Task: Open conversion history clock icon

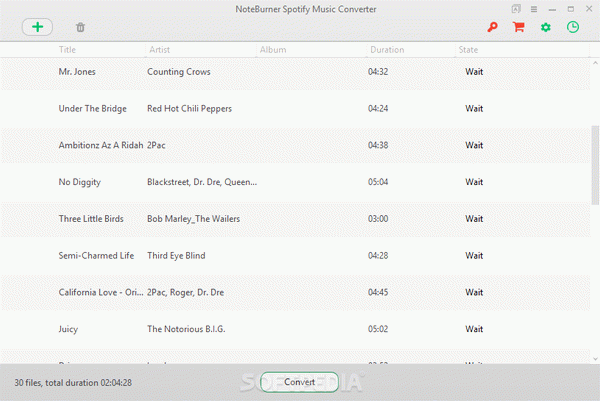Action: coord(572,27)
